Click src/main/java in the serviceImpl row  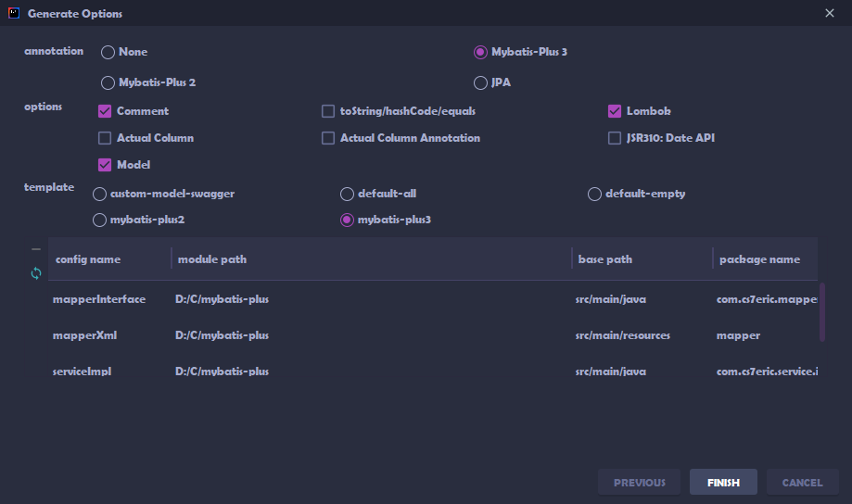tap(611, 372)
